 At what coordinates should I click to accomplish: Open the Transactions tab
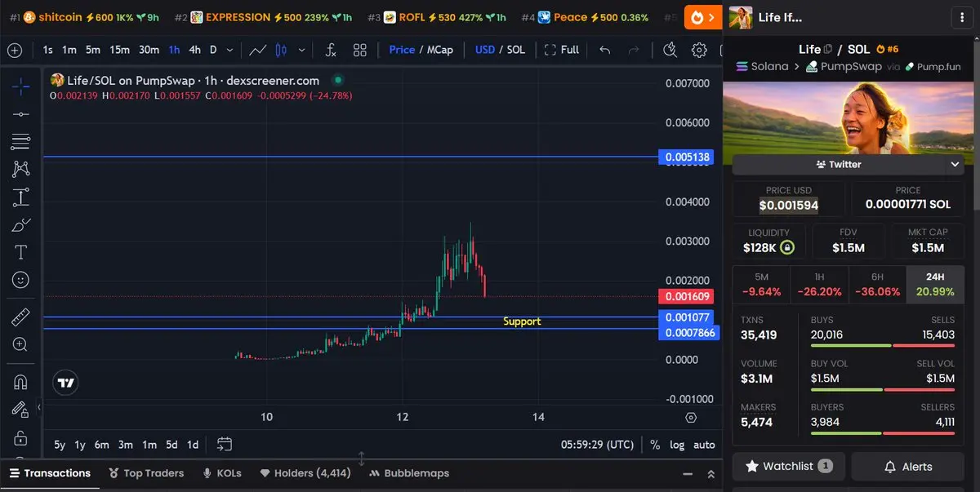click(x=49, y=473)
